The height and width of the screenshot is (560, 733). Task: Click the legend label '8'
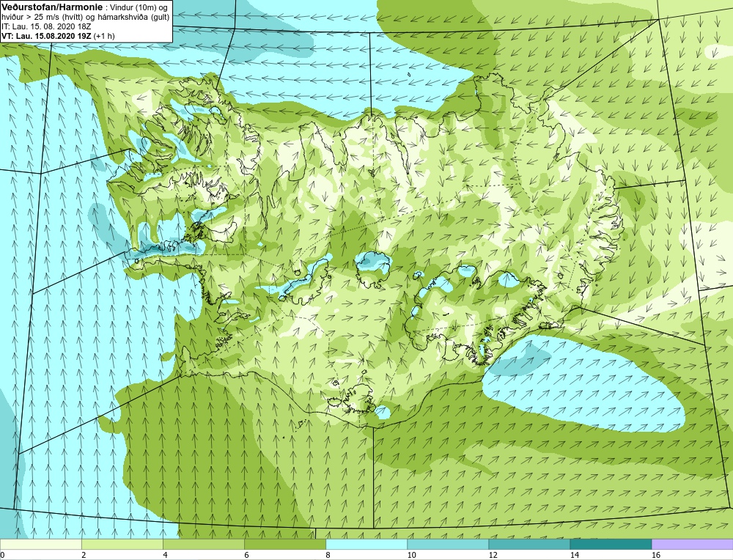328,555
